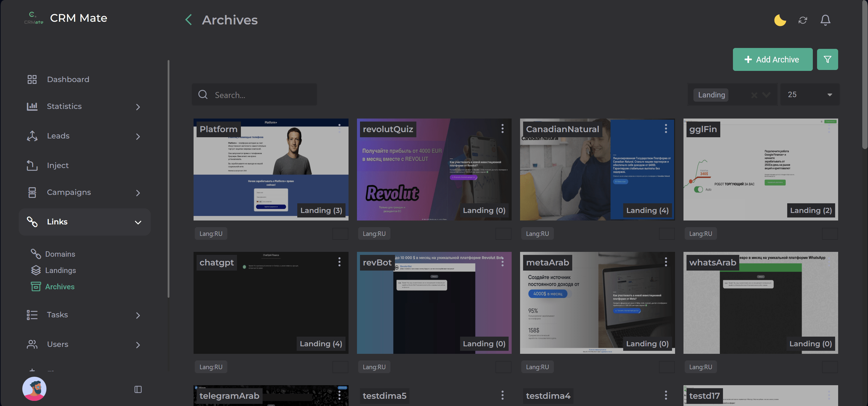Click the page vertical scrollbar

click(865, 74)
